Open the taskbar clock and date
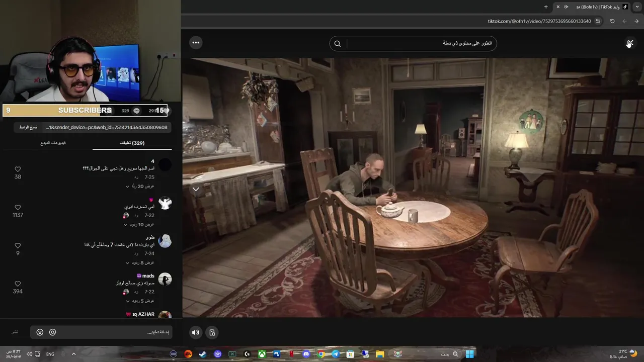Viewport: 644px width, 362px height. tap(13, 354)
